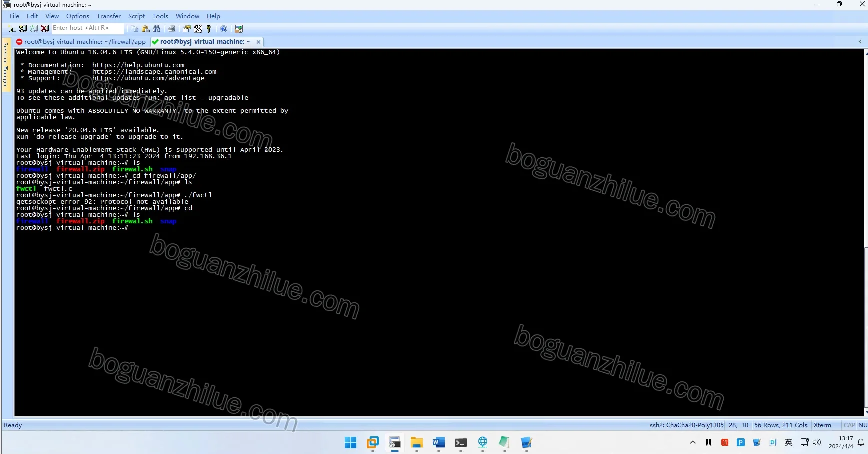Click the volume speaker tray icon
The height and width of the screenshot is (454, 868).
[817, 442]
